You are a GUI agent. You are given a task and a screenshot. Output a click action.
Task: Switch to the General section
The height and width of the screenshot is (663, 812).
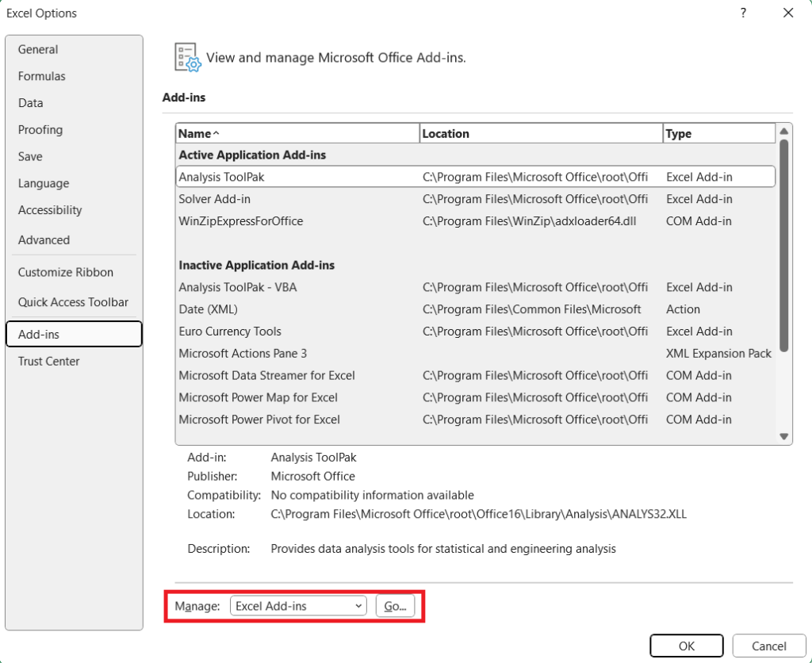38,49
